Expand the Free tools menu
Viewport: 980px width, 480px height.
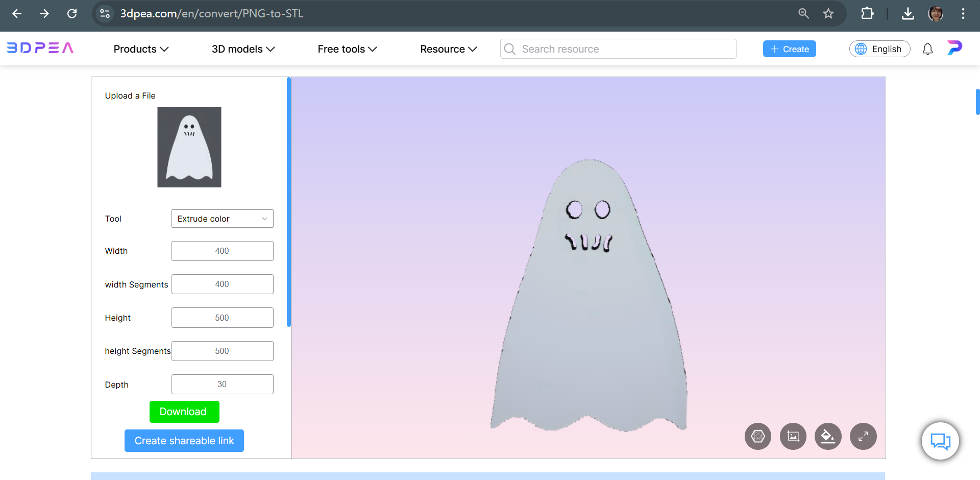[x=347, y=49]
